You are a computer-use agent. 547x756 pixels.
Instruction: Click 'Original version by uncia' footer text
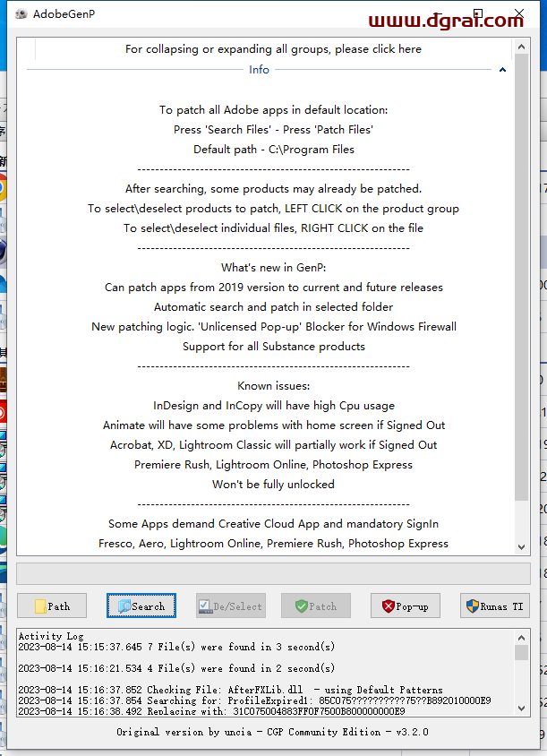click(272, 732)
